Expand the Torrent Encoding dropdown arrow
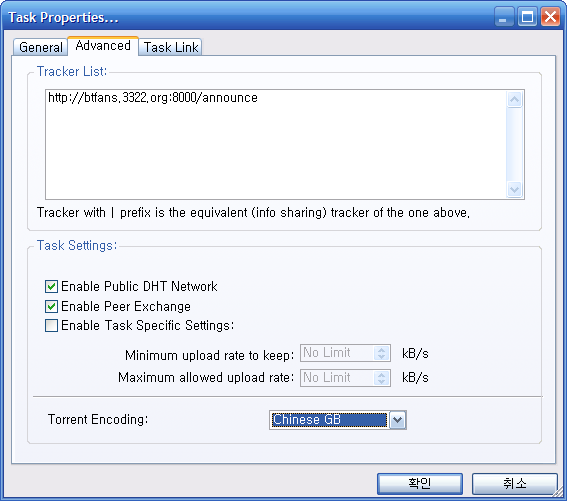 397,420
